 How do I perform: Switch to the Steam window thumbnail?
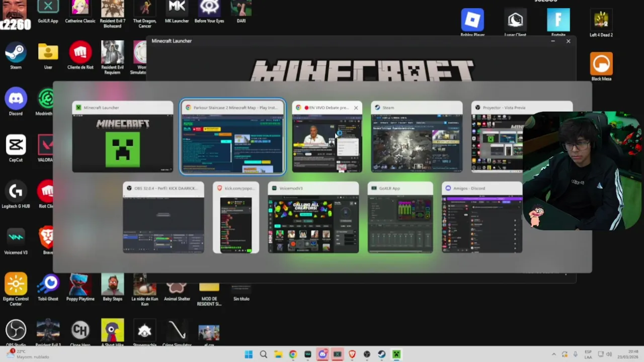pos(417,137)
